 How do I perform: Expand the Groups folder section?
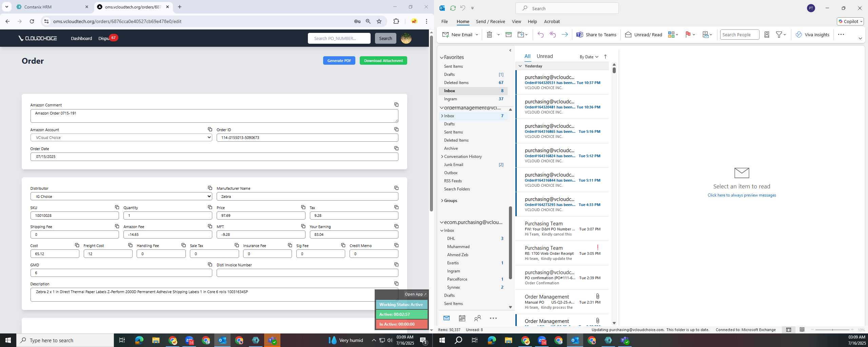[442, 201]
